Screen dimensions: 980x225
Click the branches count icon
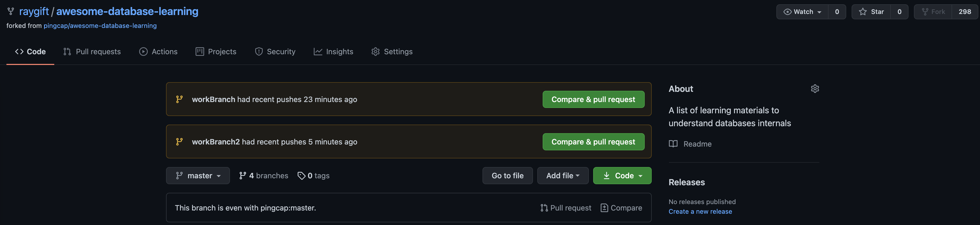(242, 176)
